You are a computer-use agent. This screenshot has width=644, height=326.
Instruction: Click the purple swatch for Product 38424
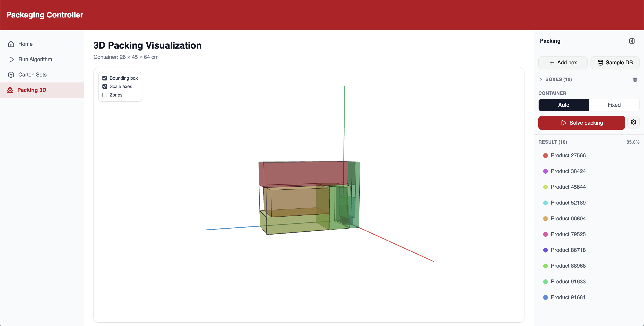(545, 171)
